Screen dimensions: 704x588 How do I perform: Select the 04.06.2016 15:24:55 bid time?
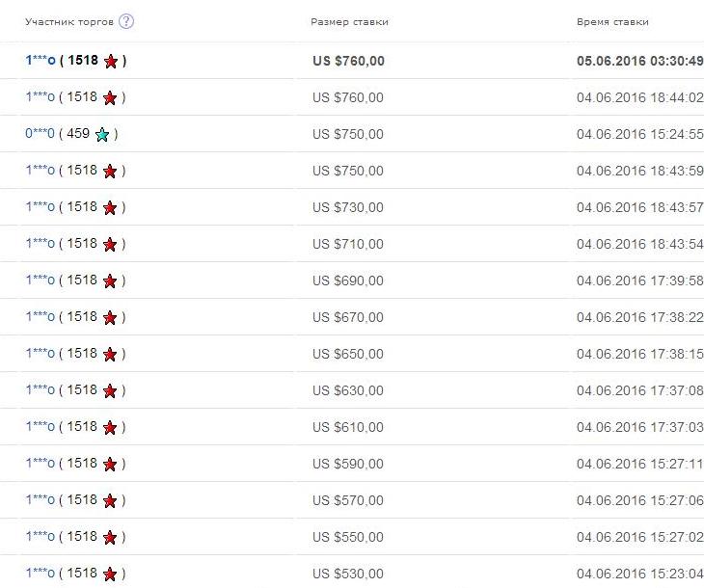tap(639, 134)
